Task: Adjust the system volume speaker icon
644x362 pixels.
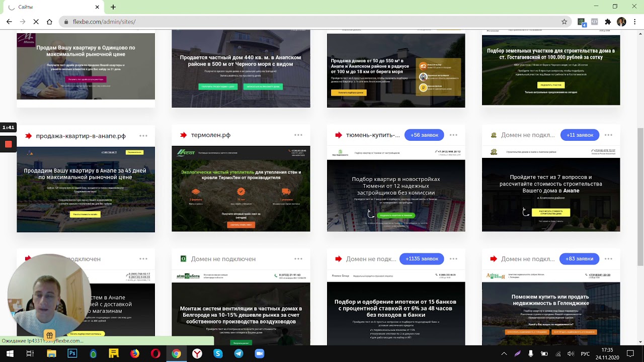Action: (571, 353)
